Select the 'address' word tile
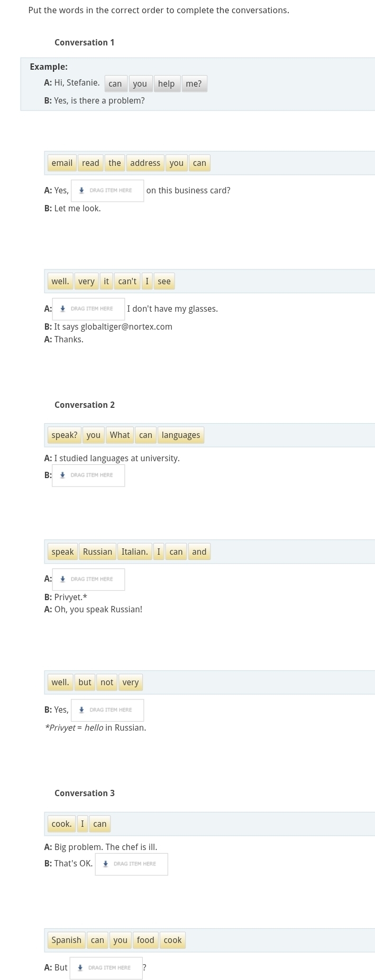The width and height of the screenshot is (375, 980). tap(145, 163)
